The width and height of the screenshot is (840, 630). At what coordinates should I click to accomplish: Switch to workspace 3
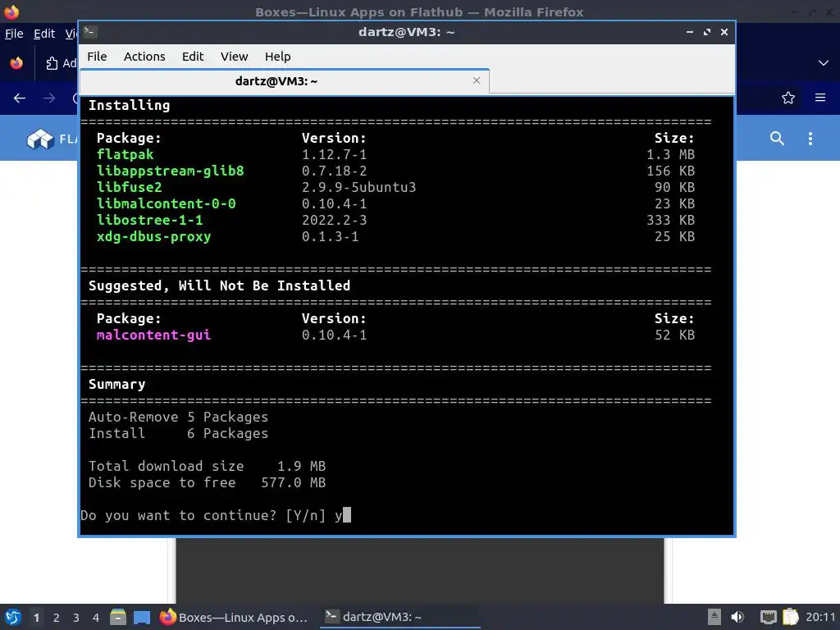(76, 618)
